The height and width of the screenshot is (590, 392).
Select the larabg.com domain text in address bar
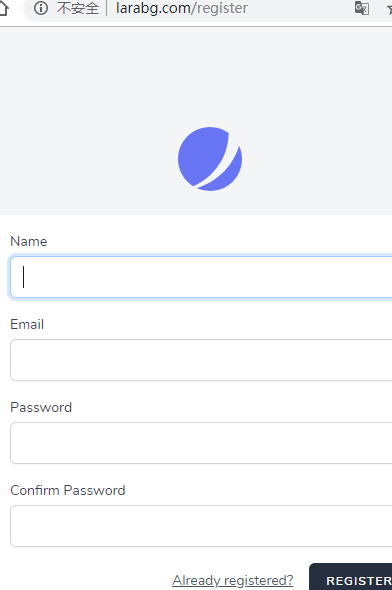coord(153,8)
